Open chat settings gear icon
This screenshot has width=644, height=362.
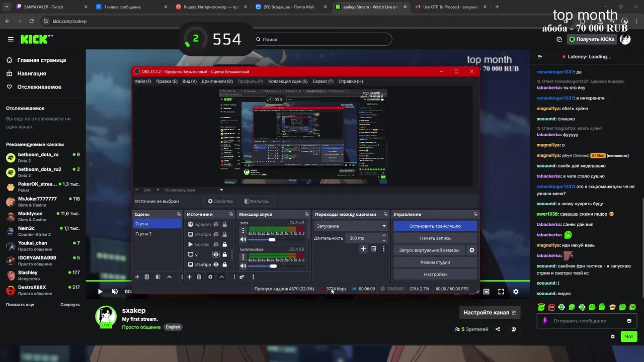tap(613, 337)
